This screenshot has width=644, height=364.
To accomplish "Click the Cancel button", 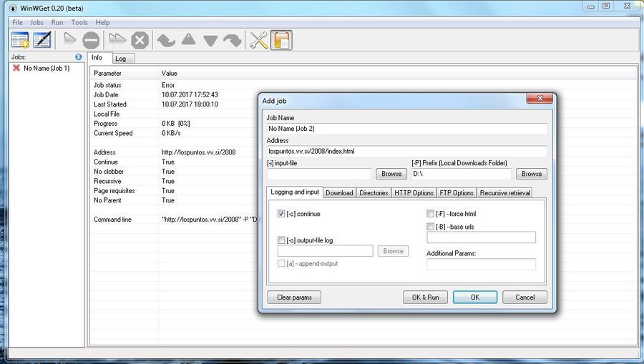I will tap(525, 297).
